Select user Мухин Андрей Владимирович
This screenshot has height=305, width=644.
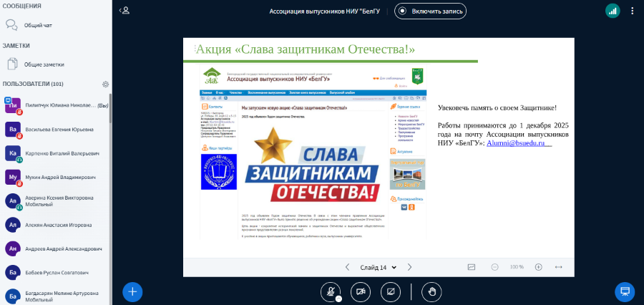point(57,177)
